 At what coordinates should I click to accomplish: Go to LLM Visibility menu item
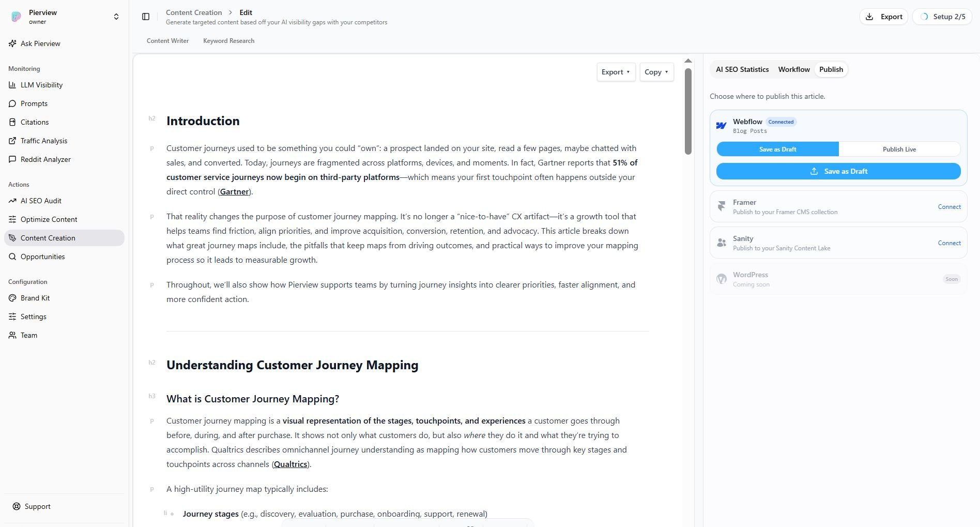tap(64, 85)
